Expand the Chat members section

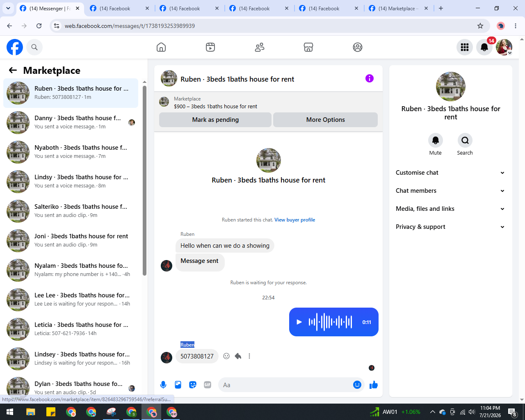pyautogui.click(x=450, y=191)
